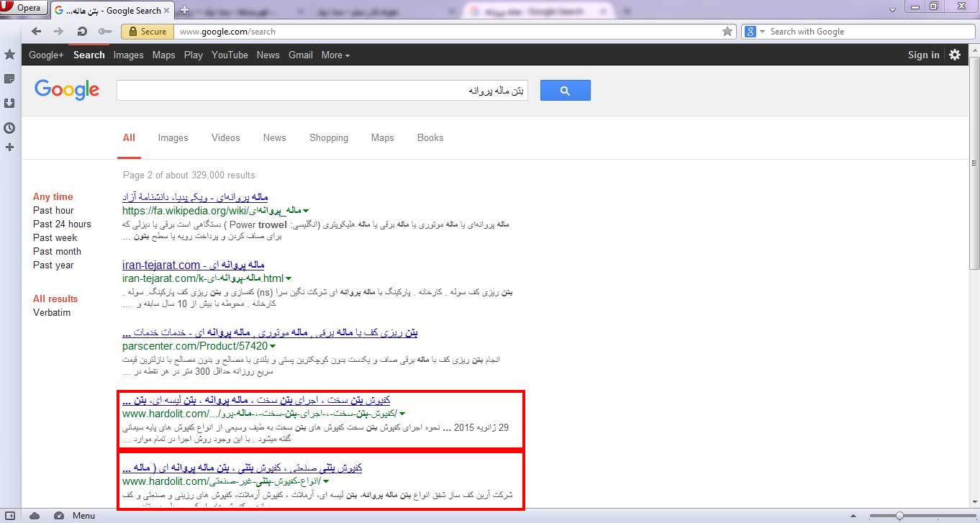This screenshot has width=980, height=523.
Task: Expand dropdown arrow beside iran-tejarat.com URL
Action: point(289,278)
